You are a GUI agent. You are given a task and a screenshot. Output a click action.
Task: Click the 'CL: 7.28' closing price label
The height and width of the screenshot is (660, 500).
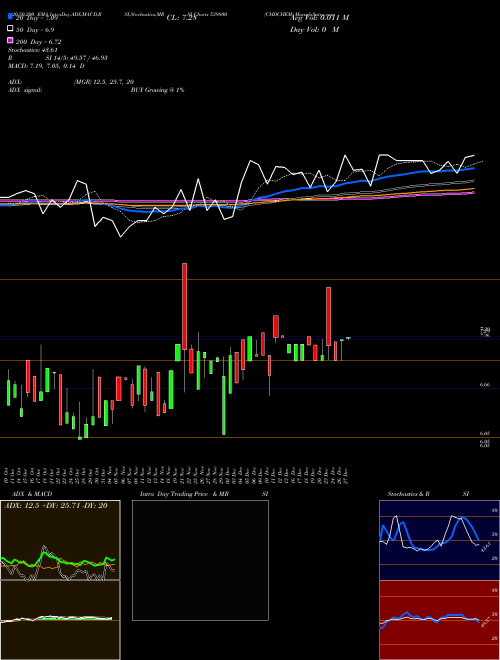(182, 18)
